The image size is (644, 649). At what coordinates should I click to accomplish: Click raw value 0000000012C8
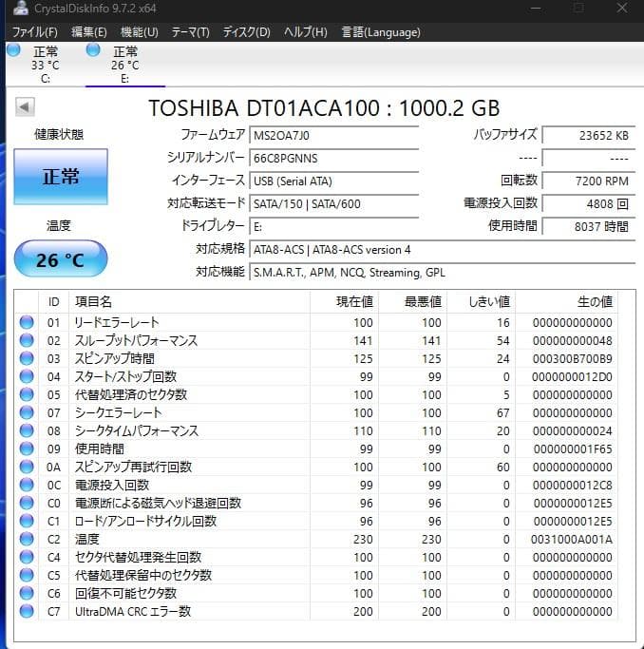573,485
